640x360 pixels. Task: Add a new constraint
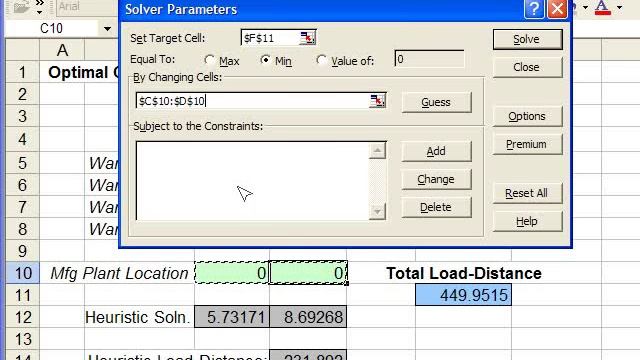coord(436,151)
